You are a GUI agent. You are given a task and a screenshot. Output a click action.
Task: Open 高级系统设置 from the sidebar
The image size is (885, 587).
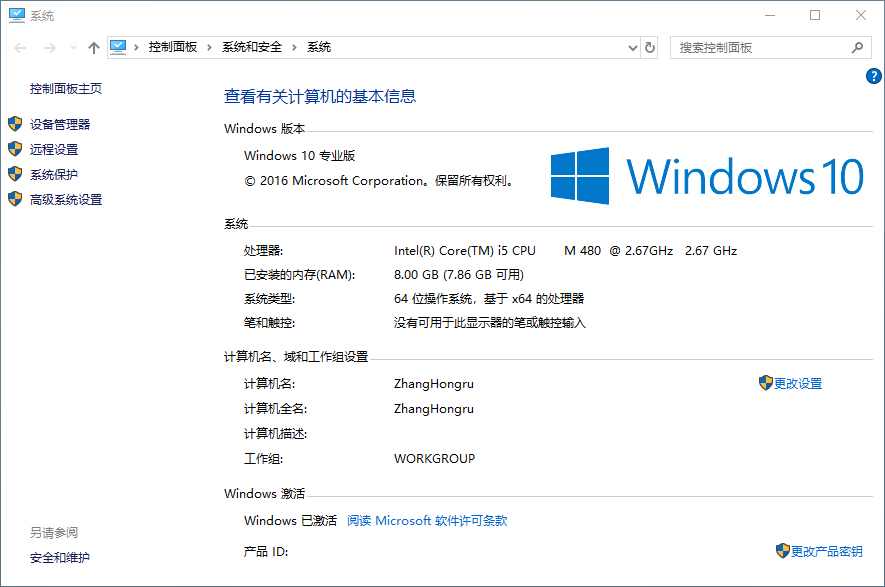66,199
